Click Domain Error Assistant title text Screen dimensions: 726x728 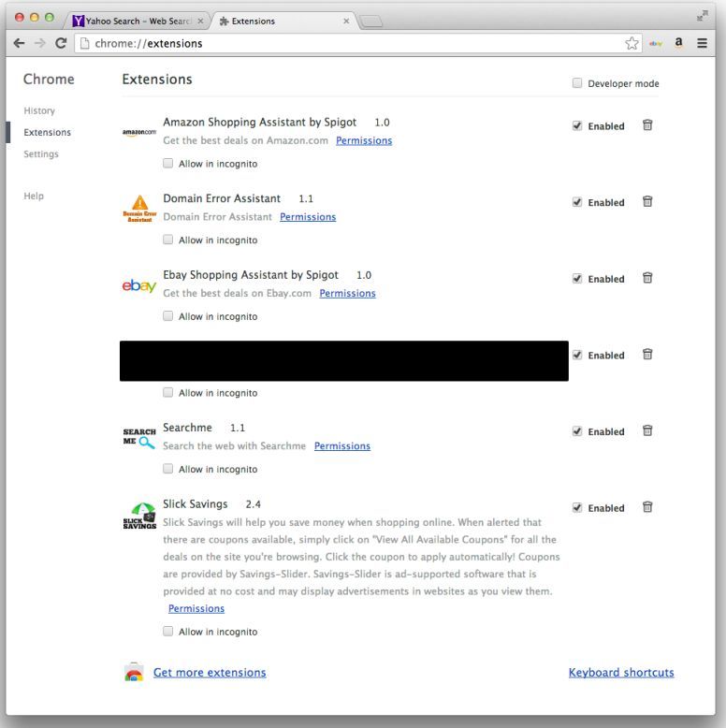click(x=222, y=198)
